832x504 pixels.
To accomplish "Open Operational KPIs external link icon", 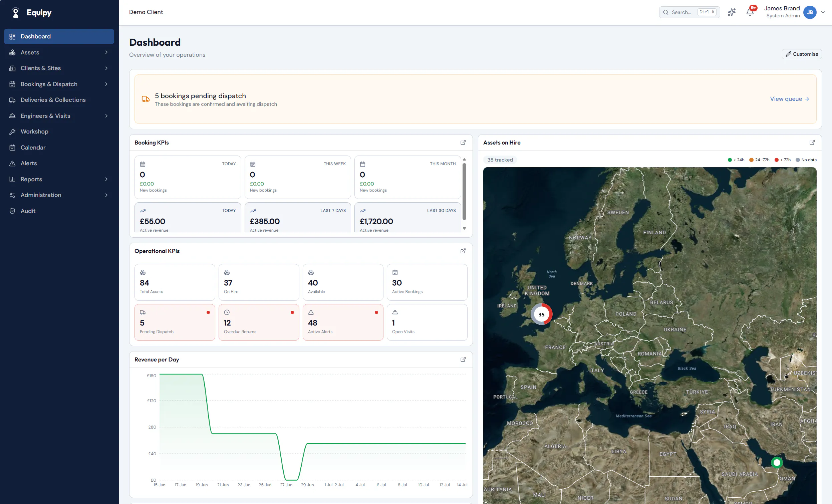I will (463, 251).
